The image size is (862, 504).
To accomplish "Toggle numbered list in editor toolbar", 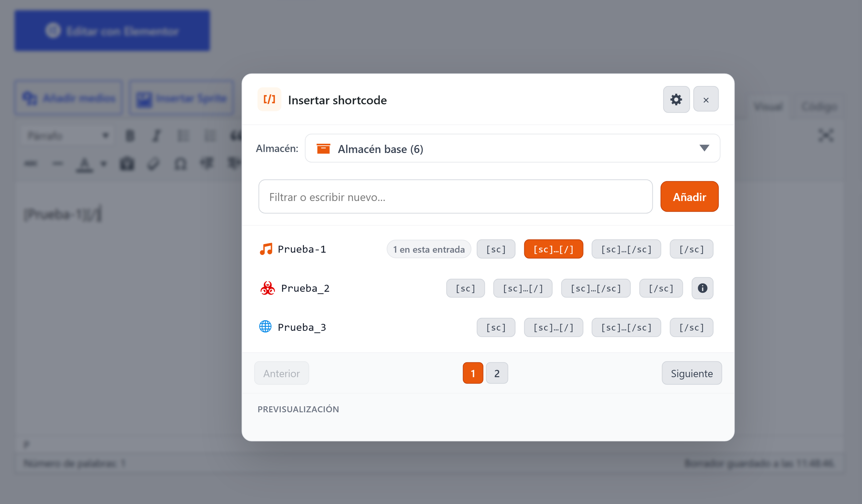I will point(210,136).
